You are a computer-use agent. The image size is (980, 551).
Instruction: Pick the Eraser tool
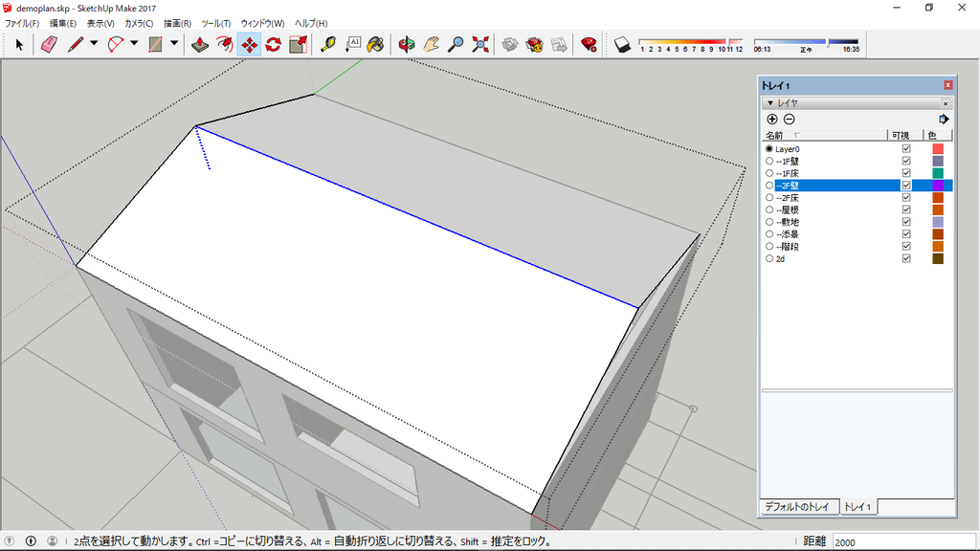(x=50, y=45)
